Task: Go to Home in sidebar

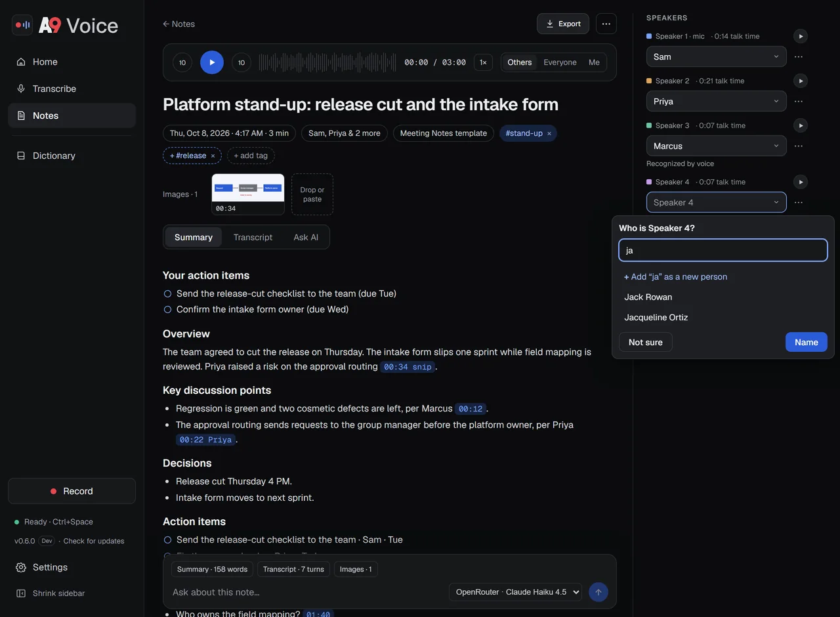Action: pos(72,62)
